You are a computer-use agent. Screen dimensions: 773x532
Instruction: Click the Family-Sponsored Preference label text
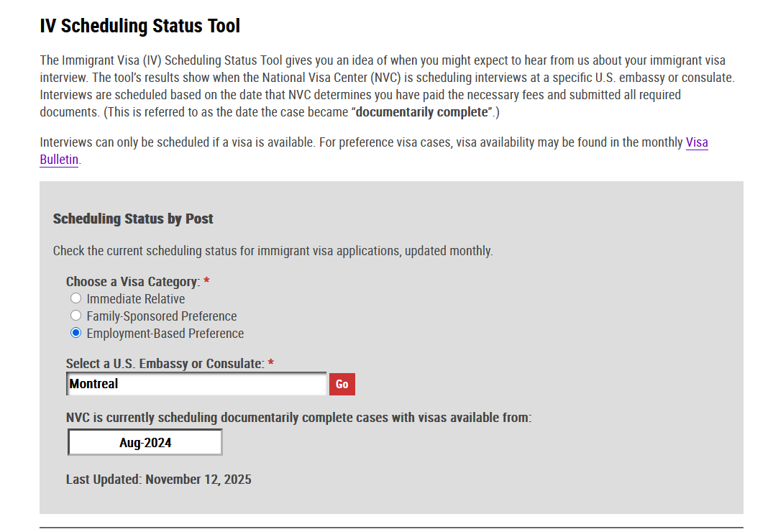(161, 316)
